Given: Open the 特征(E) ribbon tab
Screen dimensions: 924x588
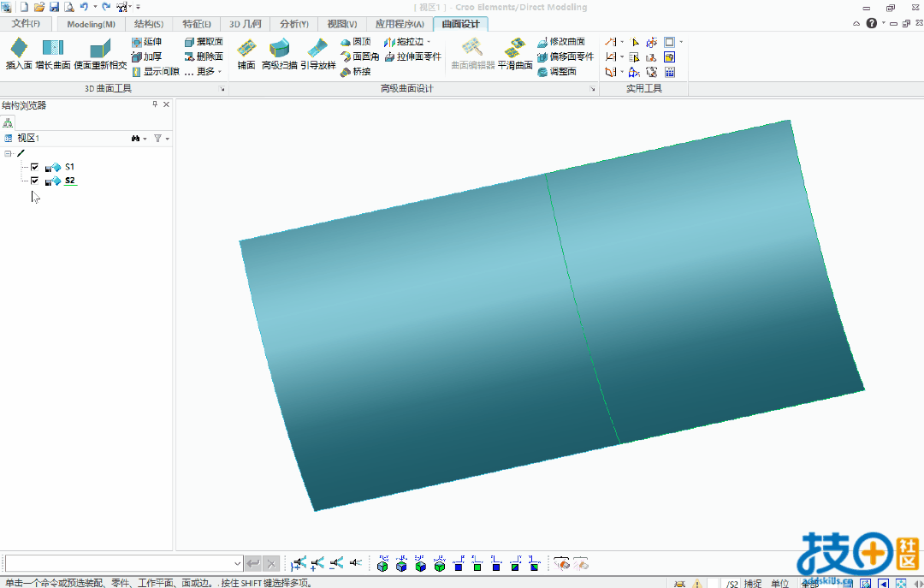Looking at the screenshot, I should [x=197, y=24].
